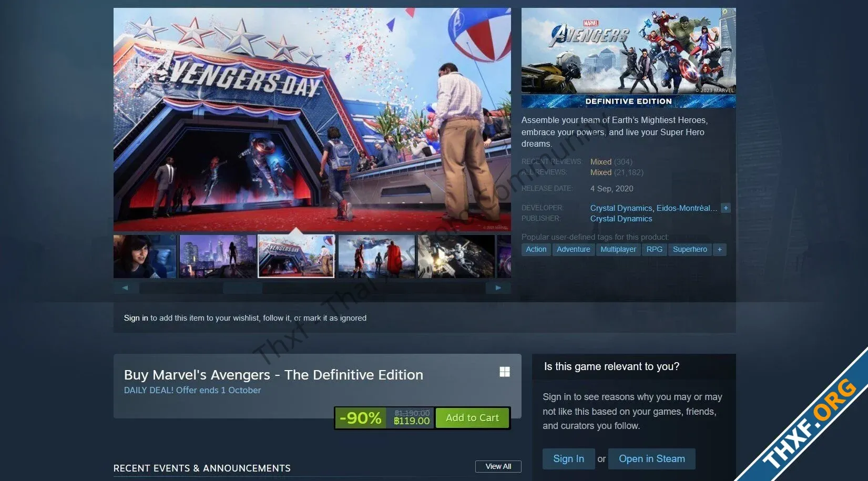Viewport: 868px width, 481px height.
Task: Select black-and-white space screenshot thumbnail
Action: [x=456, y=257]
